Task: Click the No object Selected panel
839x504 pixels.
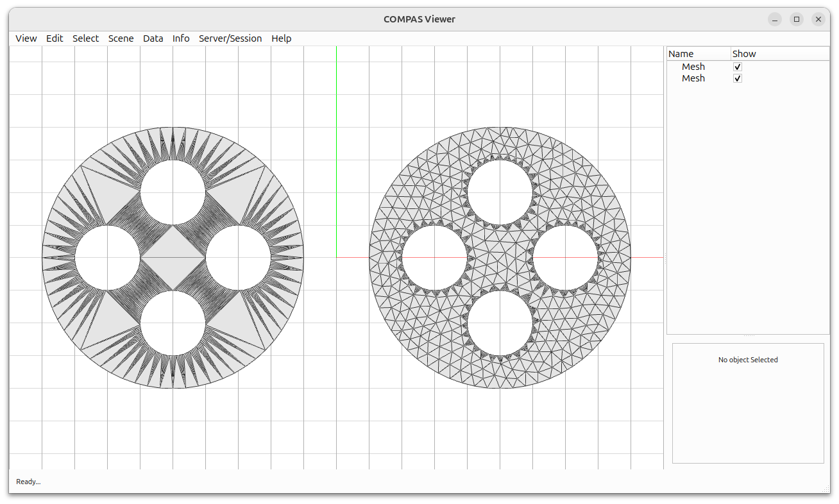Action: (748, 360)
